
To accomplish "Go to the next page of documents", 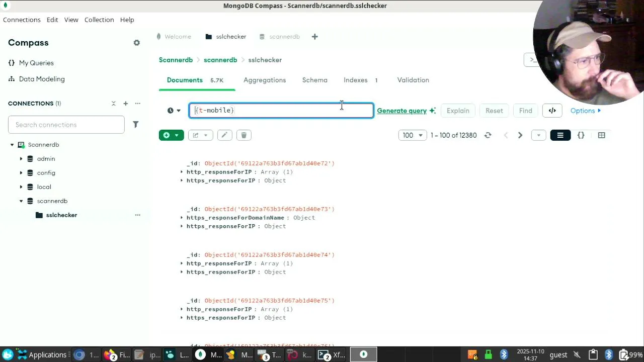I will click(520, 135).
